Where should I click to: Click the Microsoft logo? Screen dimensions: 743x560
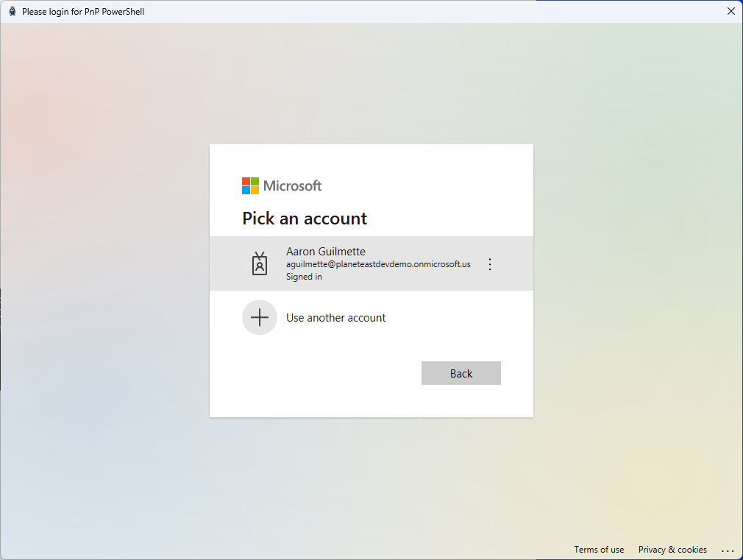point(282,185)
